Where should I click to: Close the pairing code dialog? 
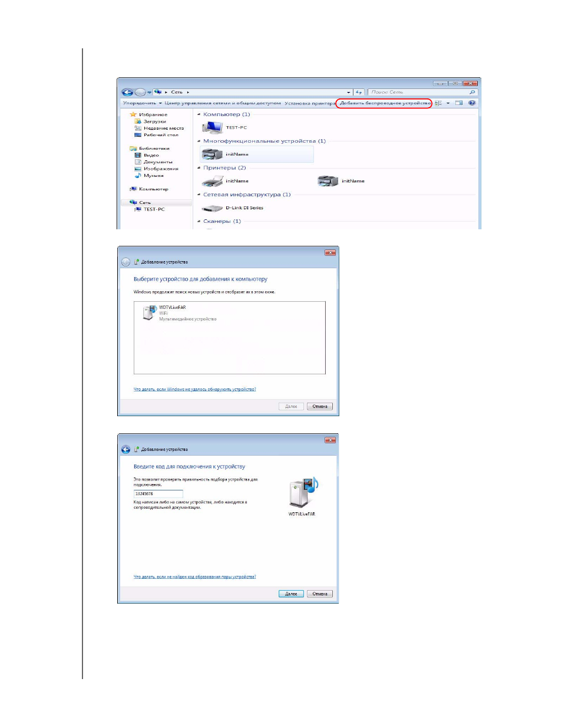330,440
